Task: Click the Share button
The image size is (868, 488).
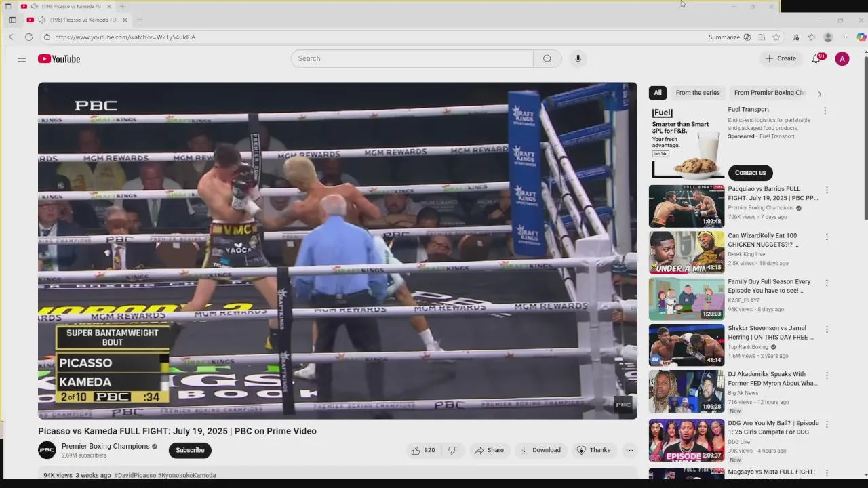Action: (x=489, y=450)
